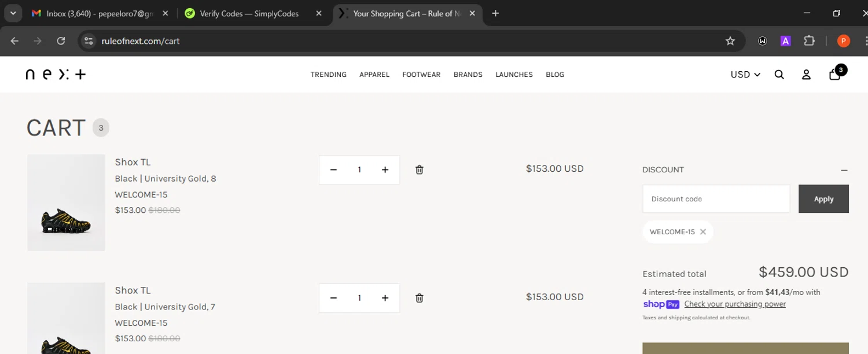Open the Shox TL size 8 product link
Image resolution: width=868 pixels, height=354 pixels.
[x=133, y=162]
